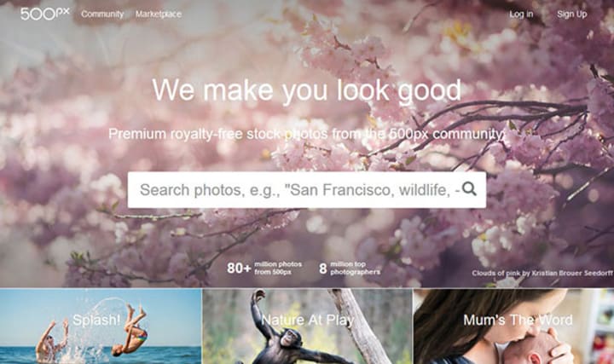Click the Premium royalty-free stock photos subtitle
This screenshot has height=364, width=614.
tap(307, 134)
